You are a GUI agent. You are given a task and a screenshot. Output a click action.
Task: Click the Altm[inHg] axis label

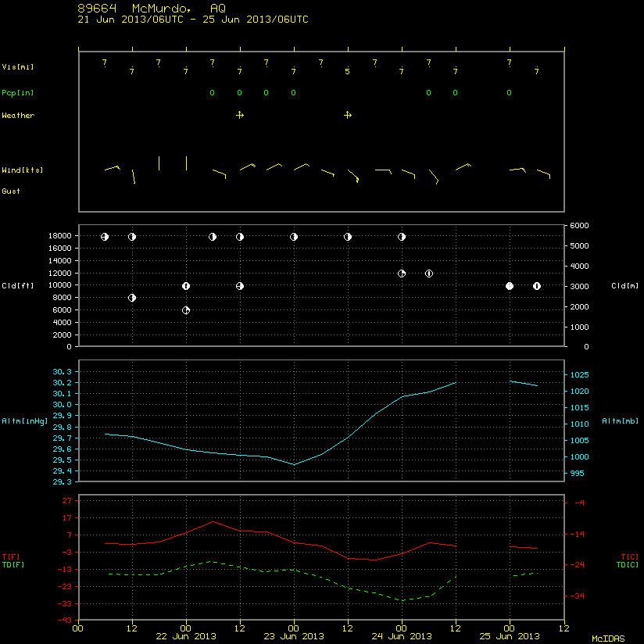tap(25, 421)
